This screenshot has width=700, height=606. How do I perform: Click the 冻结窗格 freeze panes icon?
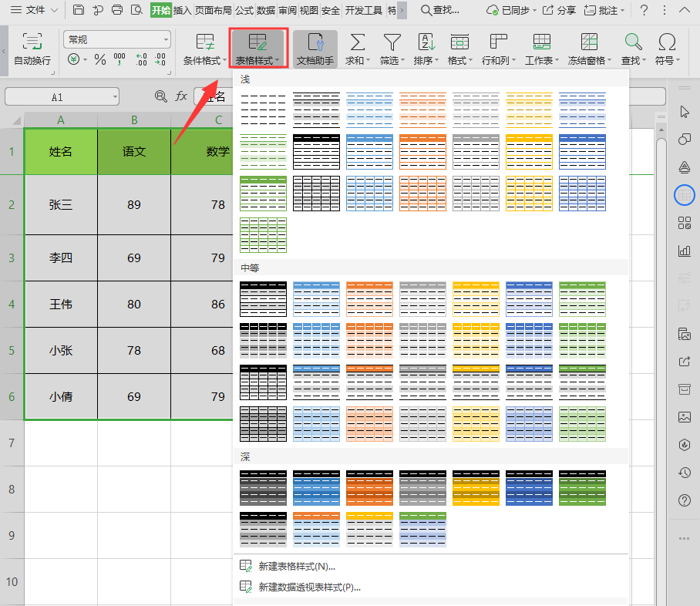588,49
